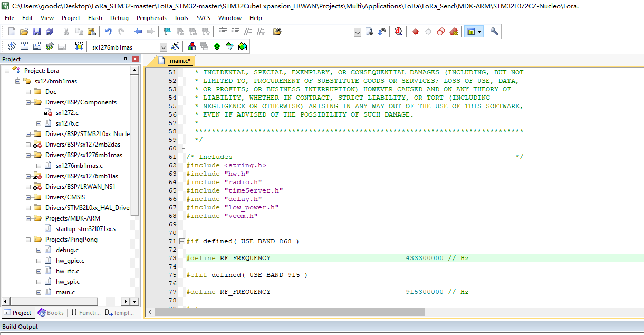The width and height of the screenshot is (644, 335).
Task: Open the window layout dropdown arrow
Action: pos(480,32)
